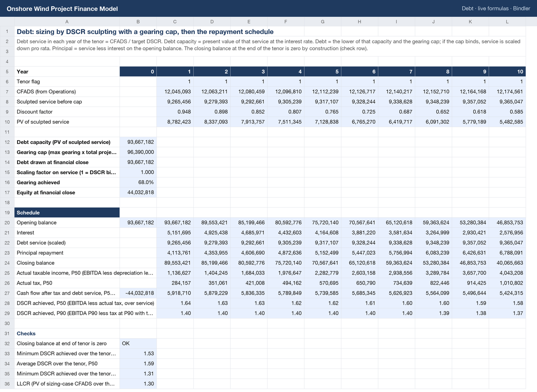The image size is (537, 392).
Task: Select interest value 2,576,956
Action: coord(507,233)
